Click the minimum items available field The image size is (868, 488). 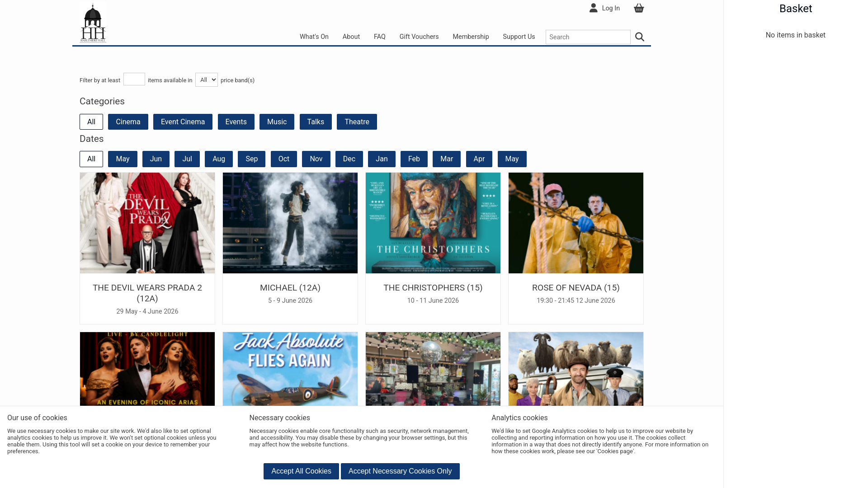pos(134,79)
